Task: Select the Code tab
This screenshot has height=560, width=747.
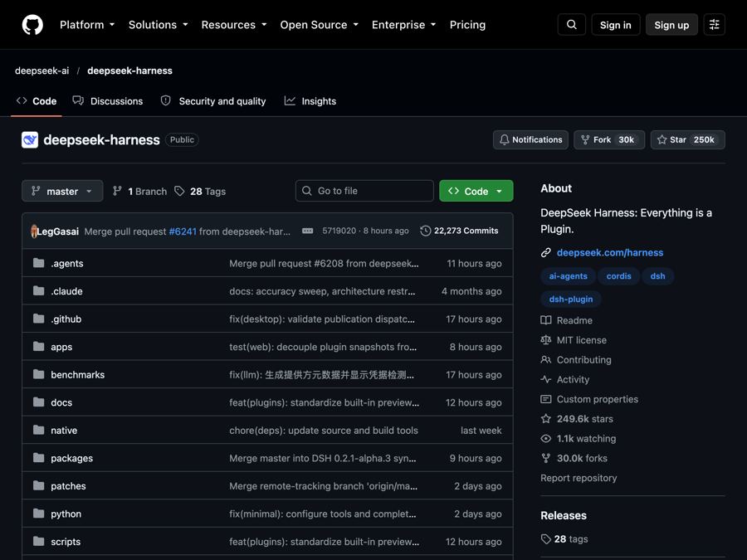Action: pyautogui.click(x=37, y=101)
